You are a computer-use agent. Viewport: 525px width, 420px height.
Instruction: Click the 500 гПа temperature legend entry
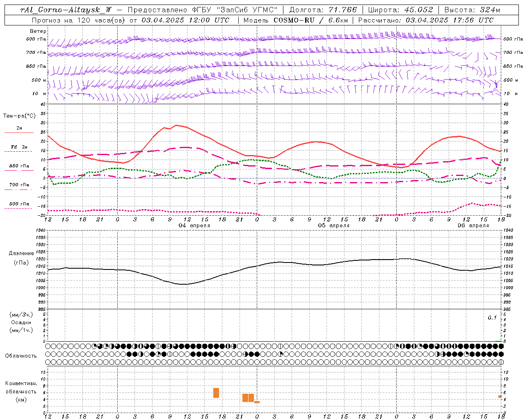coord(19,203)
